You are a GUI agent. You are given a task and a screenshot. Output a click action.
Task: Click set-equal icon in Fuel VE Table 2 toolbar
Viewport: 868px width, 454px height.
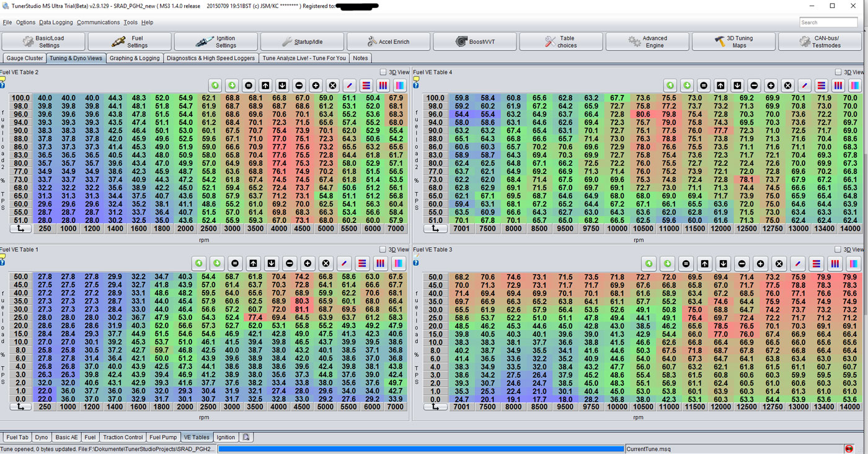[248, 85]
